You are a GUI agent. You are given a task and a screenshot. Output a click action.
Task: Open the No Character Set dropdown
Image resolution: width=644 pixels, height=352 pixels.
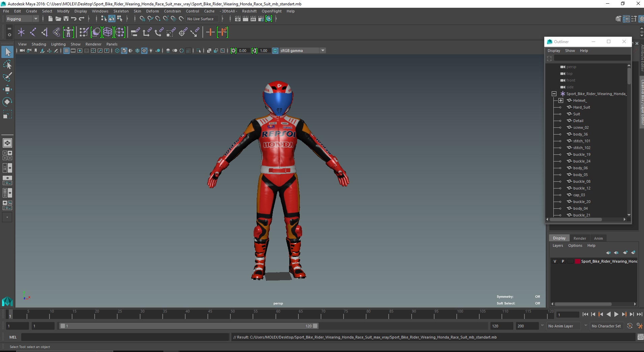[x=606, y=326]
